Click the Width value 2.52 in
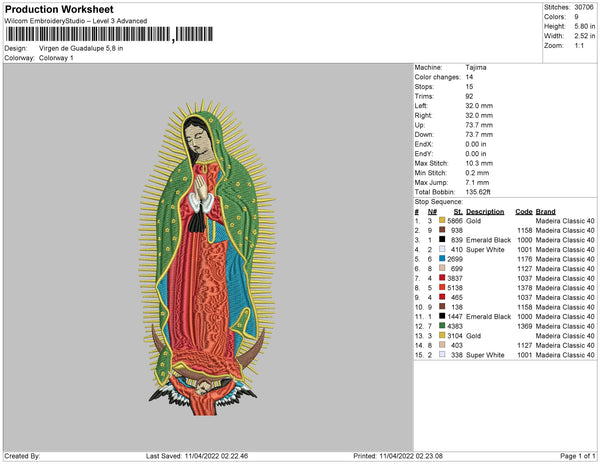Screen dimensions: 600x464 [585, 36]
